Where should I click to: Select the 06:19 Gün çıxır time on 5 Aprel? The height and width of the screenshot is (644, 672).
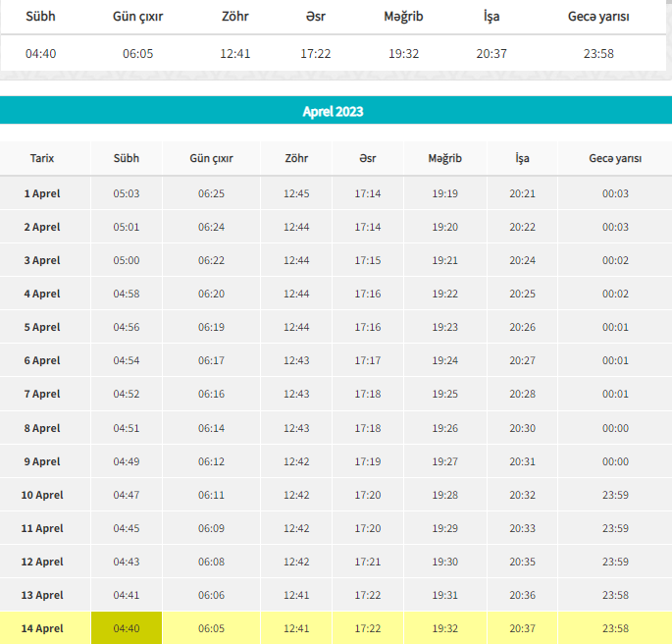point(211,327)
